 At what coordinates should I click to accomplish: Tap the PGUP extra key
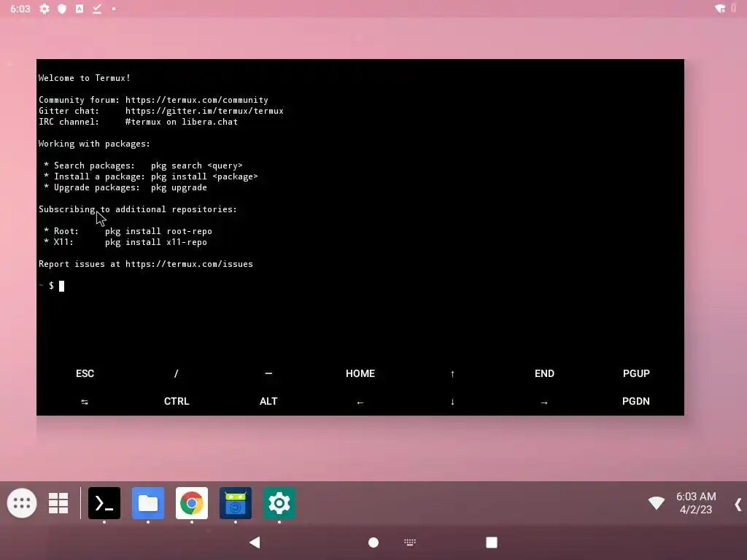pos(636,373)
